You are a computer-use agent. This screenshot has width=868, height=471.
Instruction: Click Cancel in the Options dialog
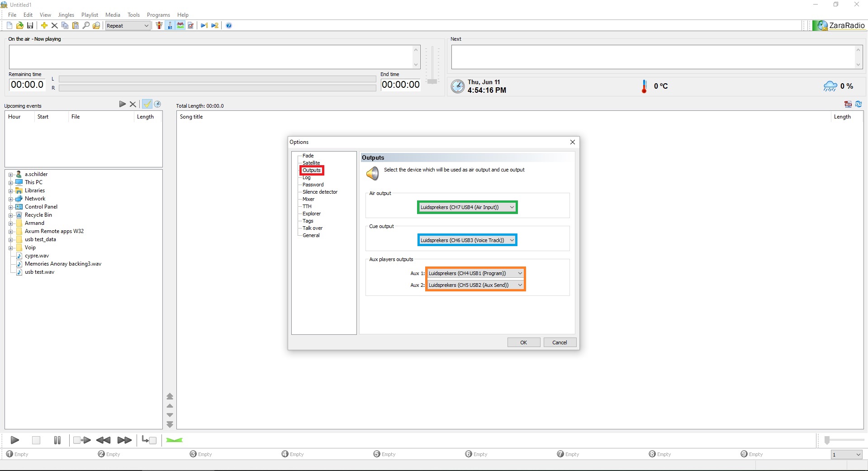[x=560, y=343]
